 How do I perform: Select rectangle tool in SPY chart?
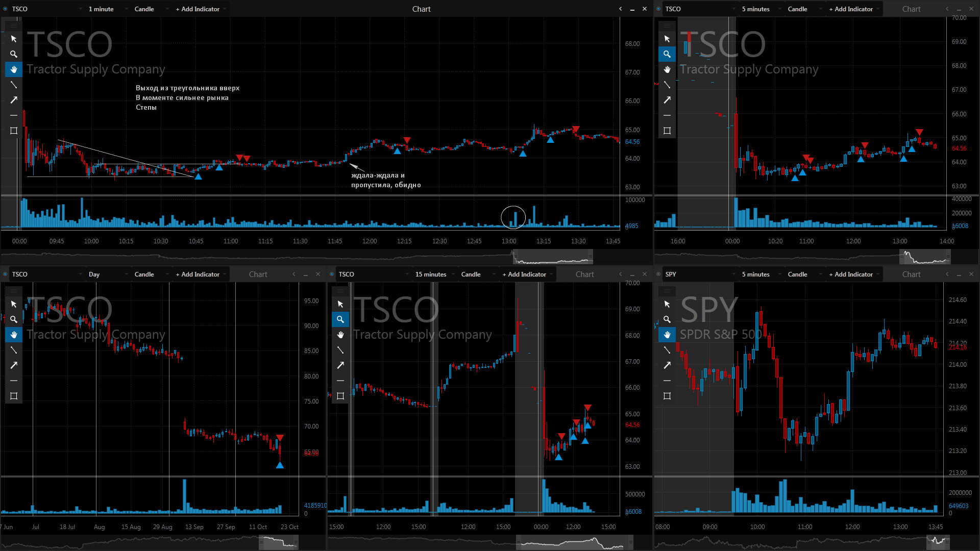coord(667,396)
